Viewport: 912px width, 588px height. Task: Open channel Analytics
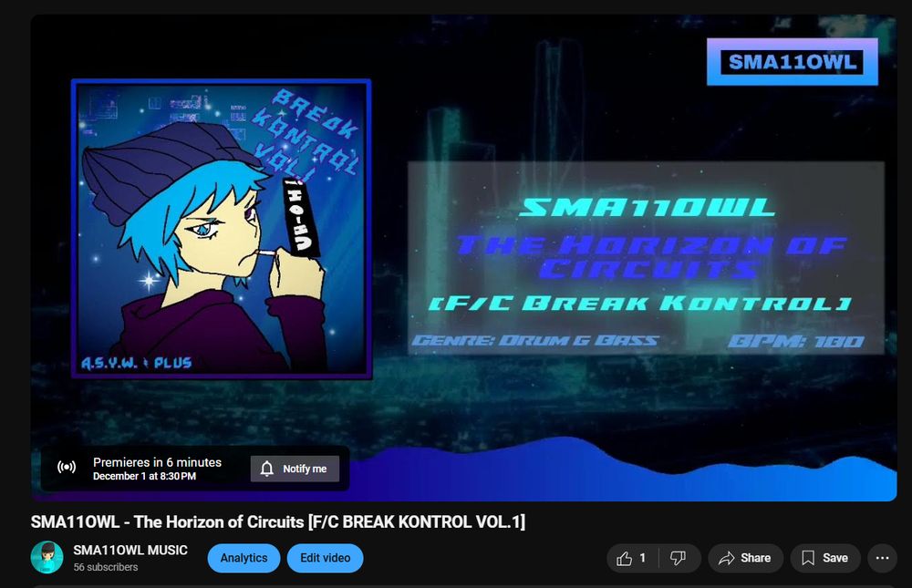point(244,558)
